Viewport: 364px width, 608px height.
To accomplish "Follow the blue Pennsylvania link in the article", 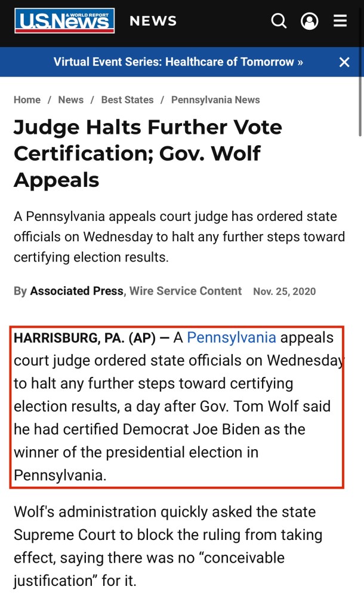I will point(232,338).
